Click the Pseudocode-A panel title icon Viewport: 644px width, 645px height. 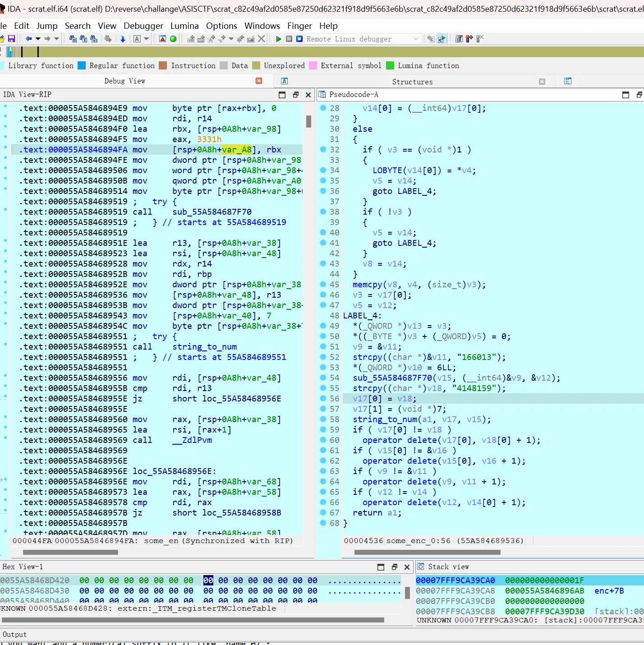click(322, 94)
